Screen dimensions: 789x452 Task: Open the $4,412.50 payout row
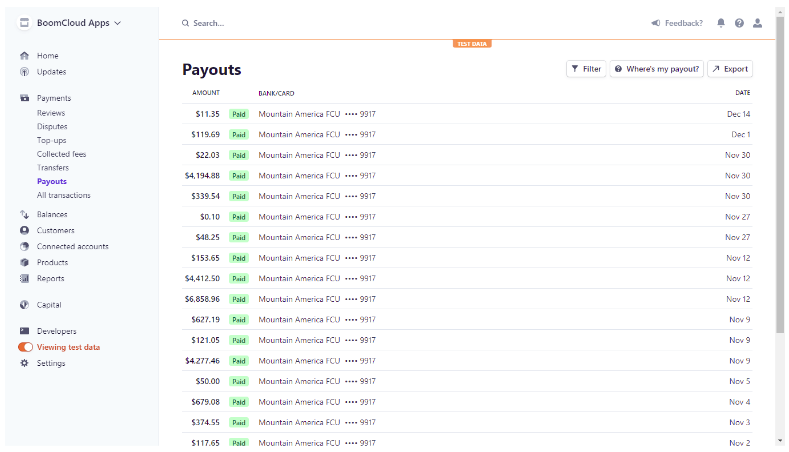click(x=467, y=278)
